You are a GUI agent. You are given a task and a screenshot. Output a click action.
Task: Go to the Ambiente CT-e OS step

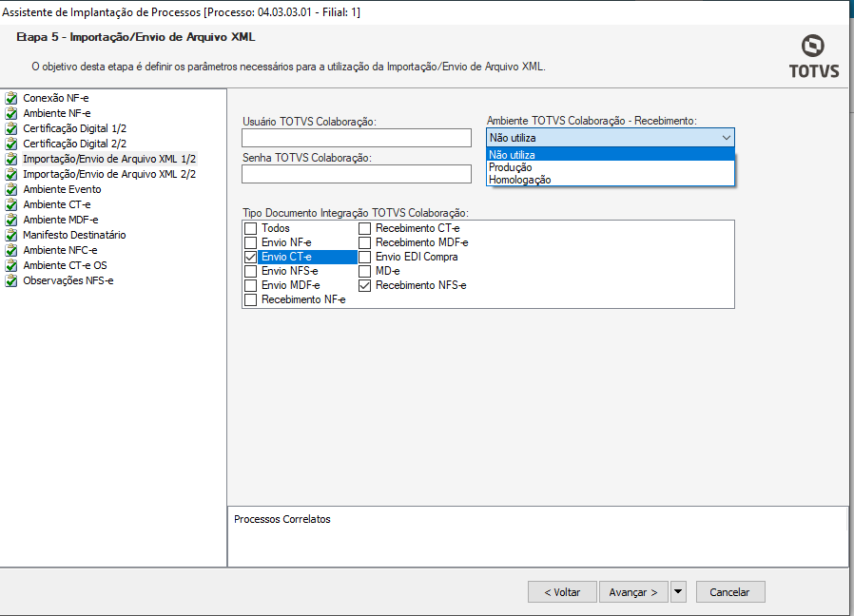(65, 266)
